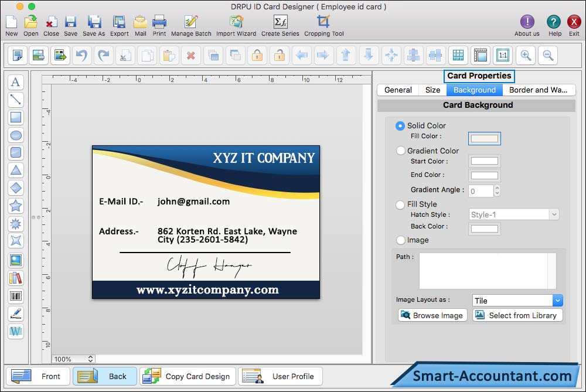Show the Front side of the card
This screenshot has height=392, width=586.
click(x=38, y=376)
